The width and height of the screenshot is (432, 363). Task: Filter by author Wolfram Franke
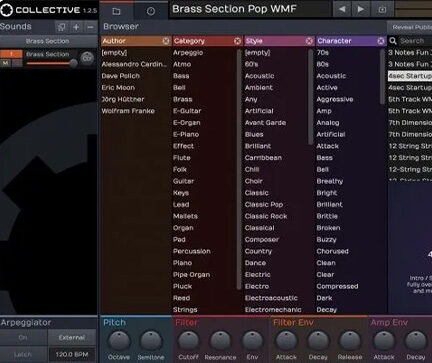click(128, 111)
